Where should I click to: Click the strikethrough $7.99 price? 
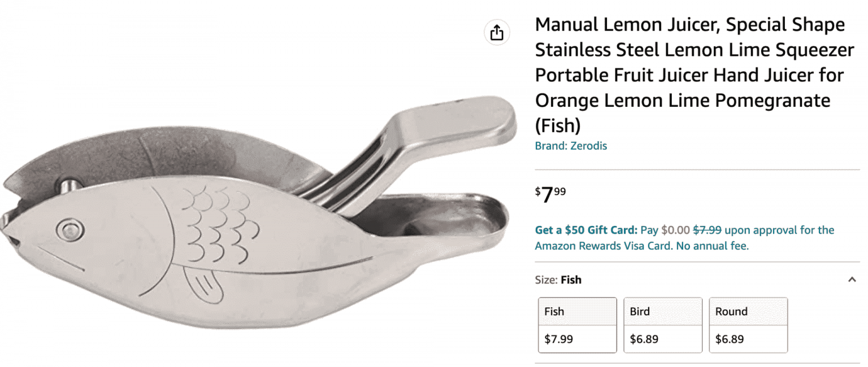[707, 230]
